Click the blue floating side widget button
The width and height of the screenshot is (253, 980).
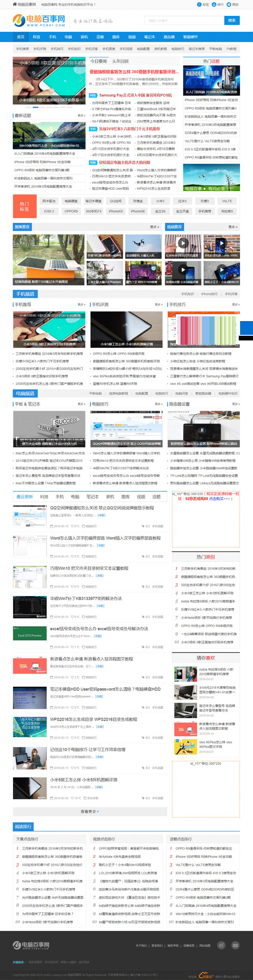click(x=246, y=328)
